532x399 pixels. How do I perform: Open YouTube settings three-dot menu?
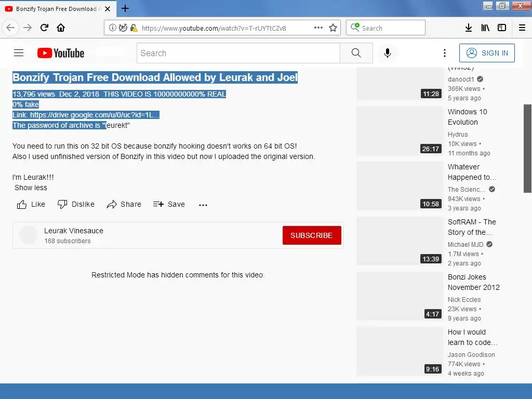point(445,53)
